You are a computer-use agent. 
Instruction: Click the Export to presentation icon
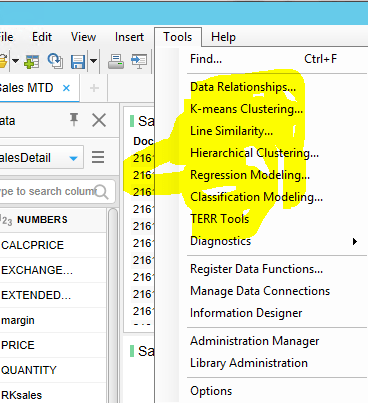(x=139, y=62)
